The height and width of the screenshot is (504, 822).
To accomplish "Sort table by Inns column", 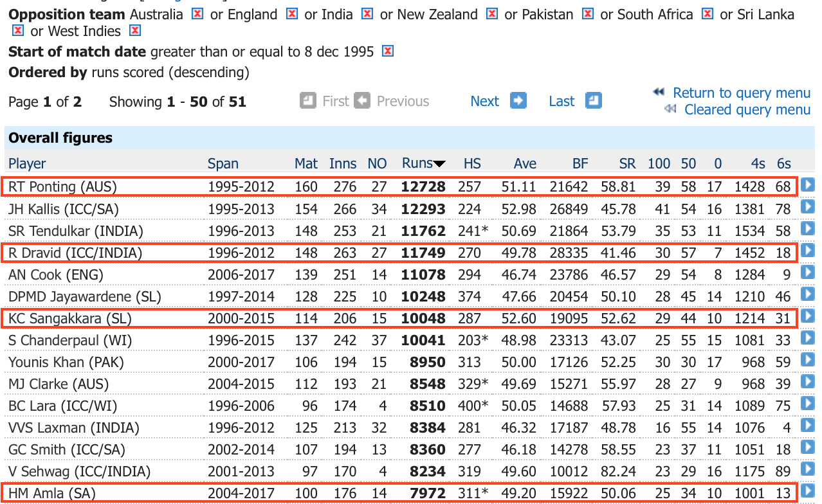I will point(343,163).
